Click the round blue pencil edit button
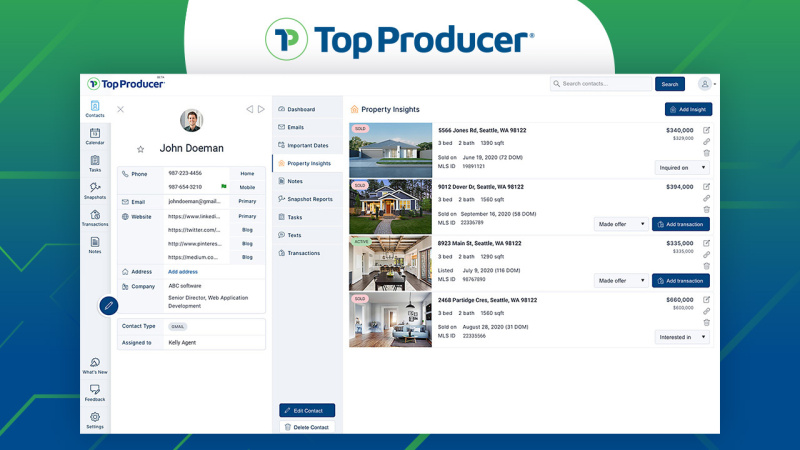Image resolution: width=800 pixels, height=450 pixels. point(109,306)
